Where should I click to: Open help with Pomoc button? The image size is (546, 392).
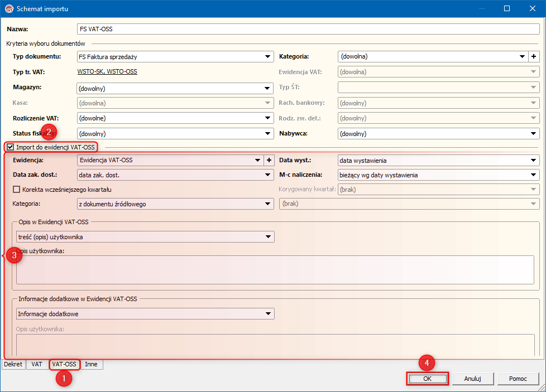pos(518,379)
